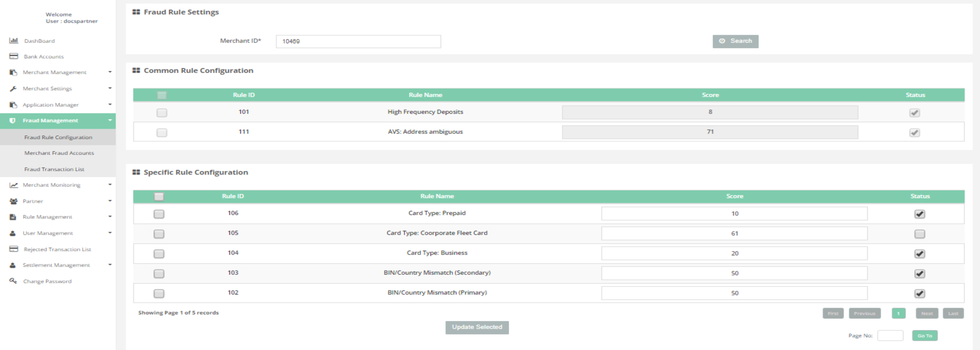Screen dimensions: 980x350
Task: Click the Merchant Settings wrench icon
Action: click(x=13, y=89)
